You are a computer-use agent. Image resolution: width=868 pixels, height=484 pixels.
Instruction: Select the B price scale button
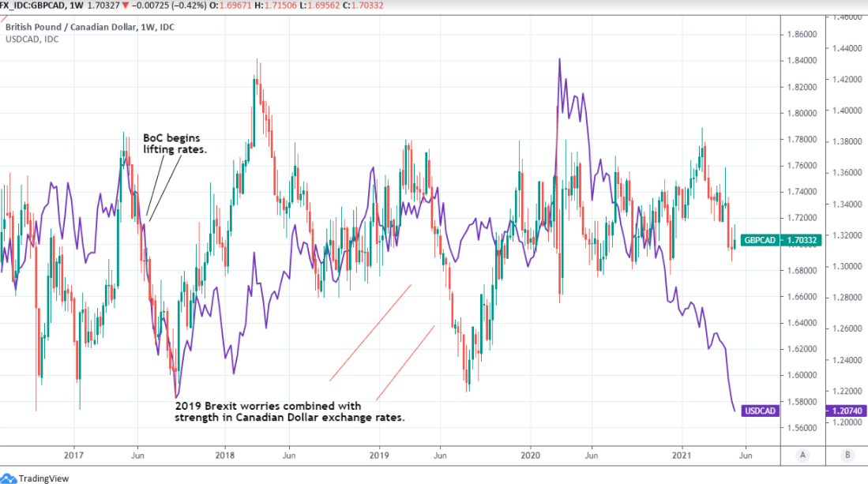tap(847, 456)
